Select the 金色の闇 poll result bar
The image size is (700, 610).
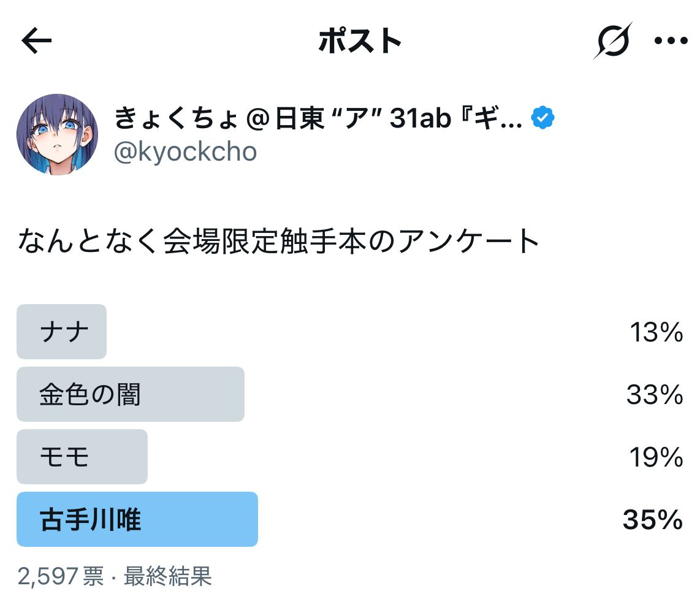pyautogui.click(x=131, y=394)
